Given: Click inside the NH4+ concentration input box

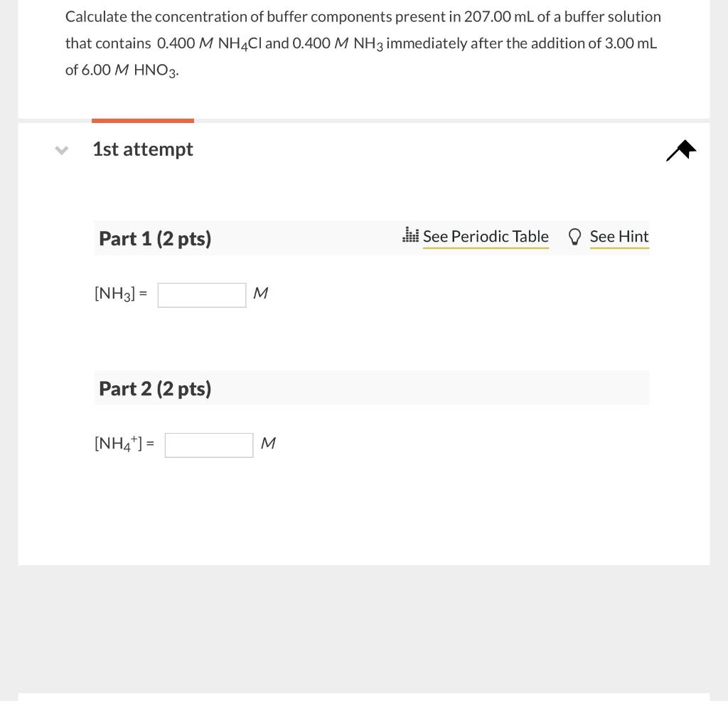Looking at the screenshot, I should (x=208, y=444).
